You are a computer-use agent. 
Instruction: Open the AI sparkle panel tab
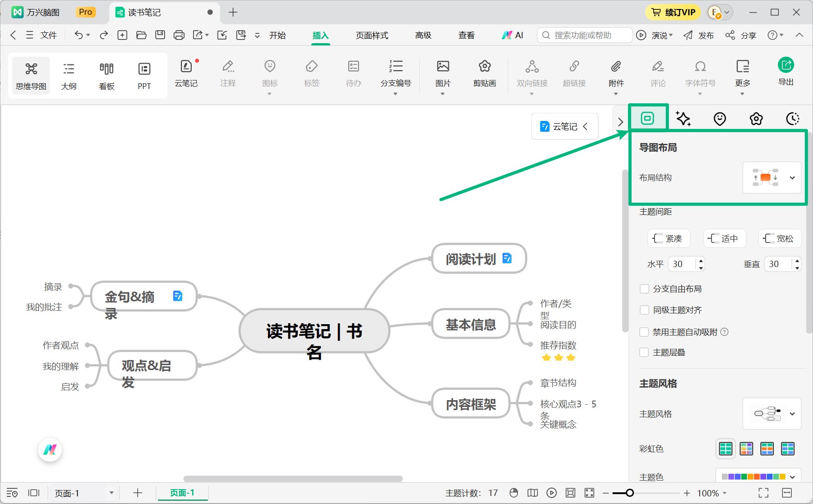(683, 119)
